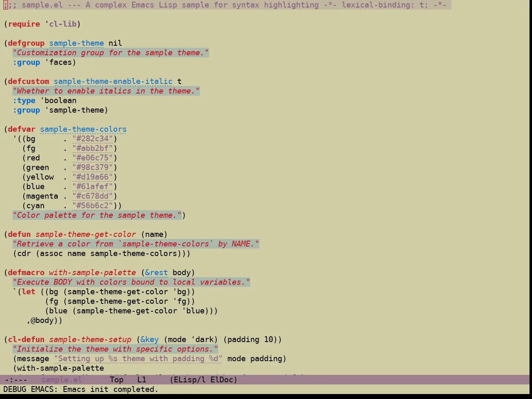
Task: Click the 'magenta' key in the color alist
Action: 42,196
